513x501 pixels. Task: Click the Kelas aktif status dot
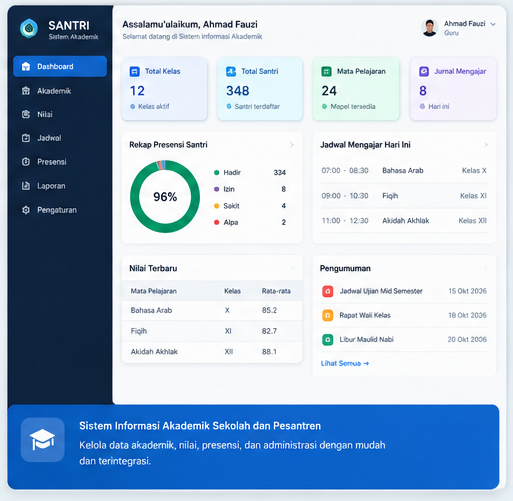tap(133, 106)
